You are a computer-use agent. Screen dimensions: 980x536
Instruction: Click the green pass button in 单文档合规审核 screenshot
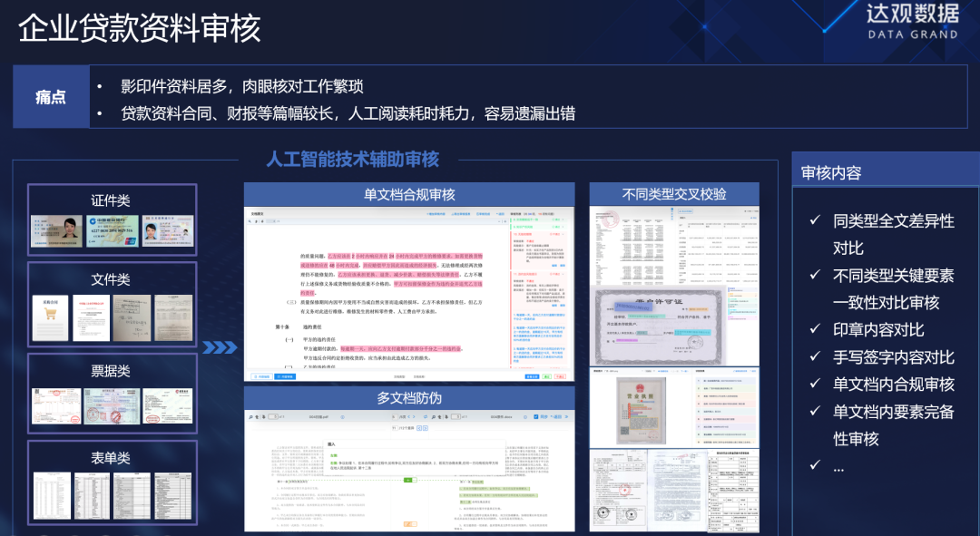click(547, 376)
